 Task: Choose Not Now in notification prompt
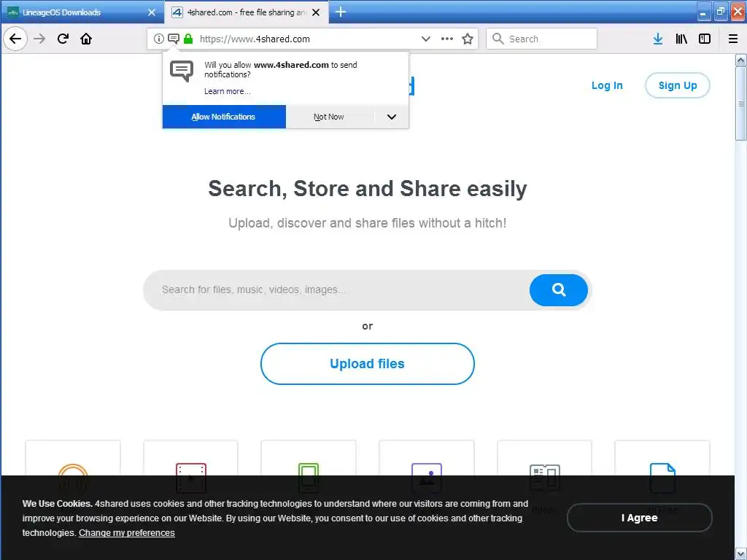[329, 117]
